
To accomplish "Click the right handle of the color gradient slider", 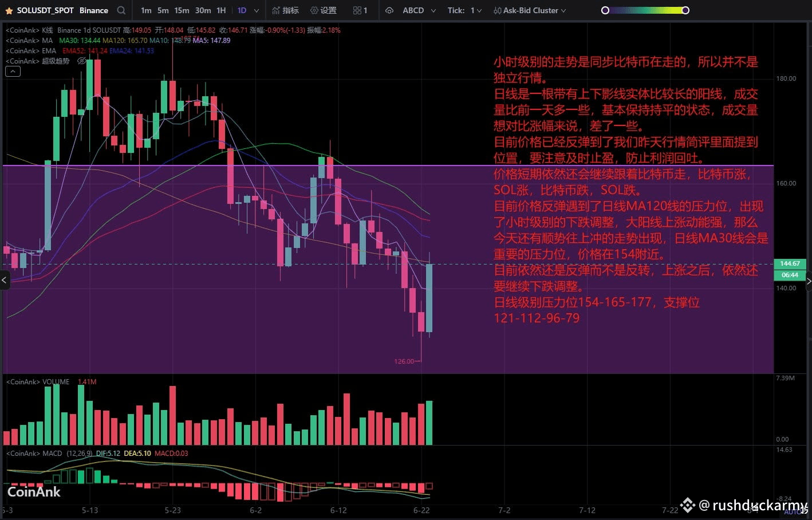I will [x=685, y=10].
